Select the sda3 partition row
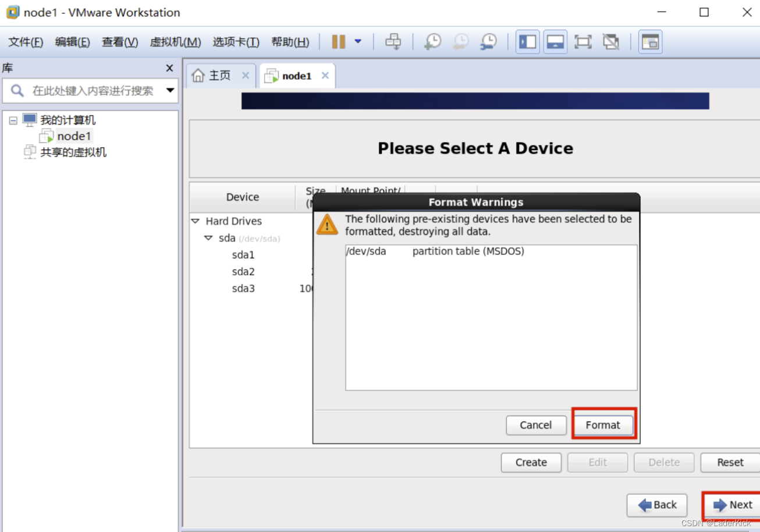 tap(243, 289)
